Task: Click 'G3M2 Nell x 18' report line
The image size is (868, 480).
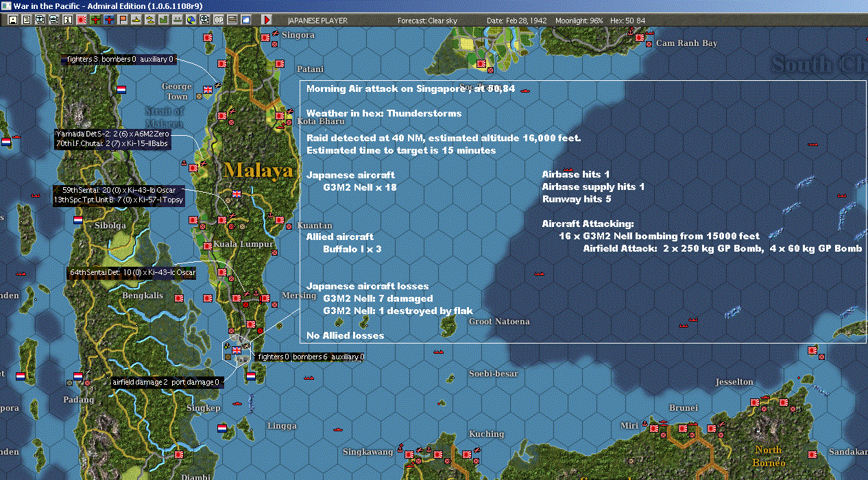Action: point(359,187)
